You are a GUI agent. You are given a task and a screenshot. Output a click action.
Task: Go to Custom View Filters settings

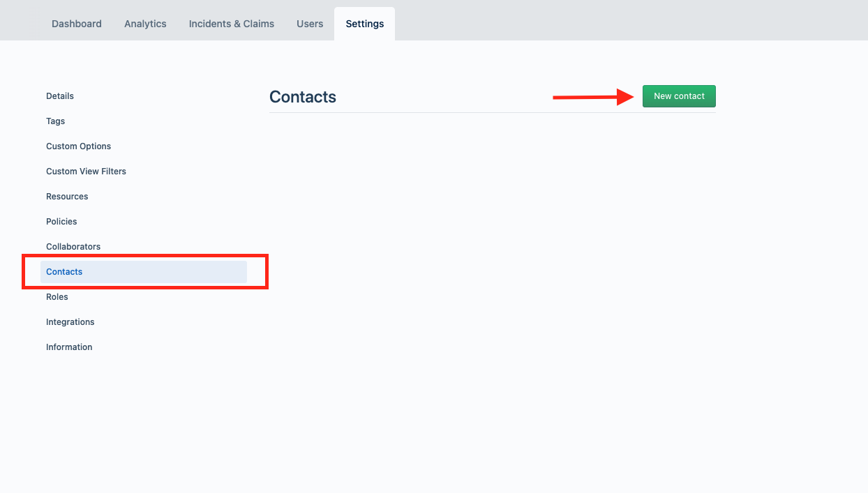pyautogui.click(x=87, y=172)
